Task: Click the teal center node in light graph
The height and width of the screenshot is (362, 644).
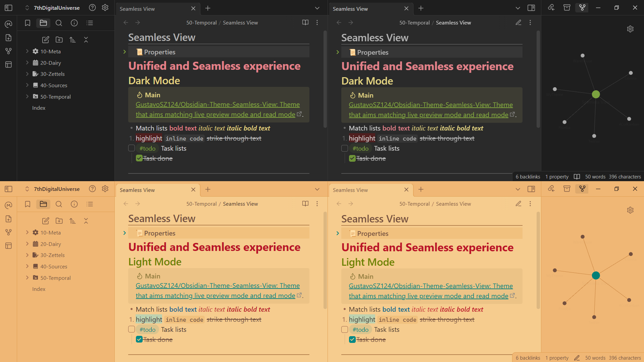Action: 596,275
